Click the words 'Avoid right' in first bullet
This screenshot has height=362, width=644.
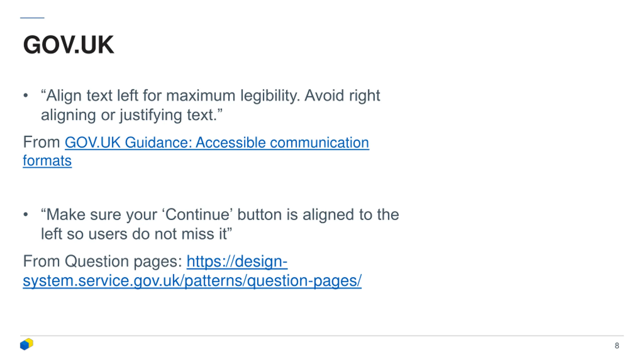(342, 96)
